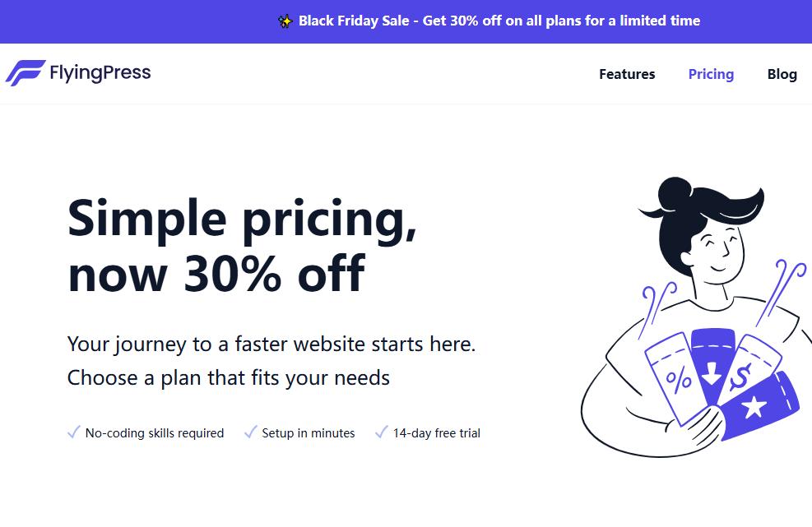Click the "Simple pricing, now 30% off" heading
812x527 pixels.
(242, 246)
